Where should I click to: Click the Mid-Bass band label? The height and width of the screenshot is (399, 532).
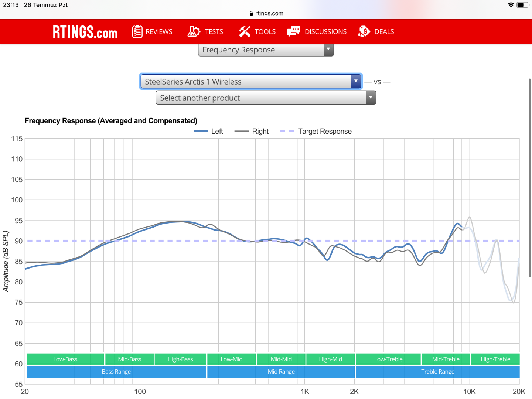[x=129, y=359]
